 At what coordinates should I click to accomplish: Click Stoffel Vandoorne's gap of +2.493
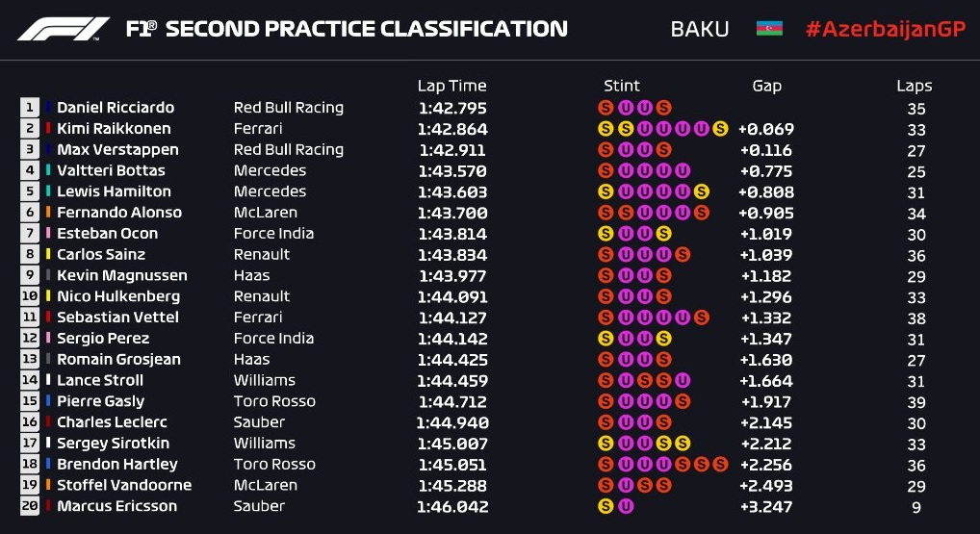(x=765, y=485)
